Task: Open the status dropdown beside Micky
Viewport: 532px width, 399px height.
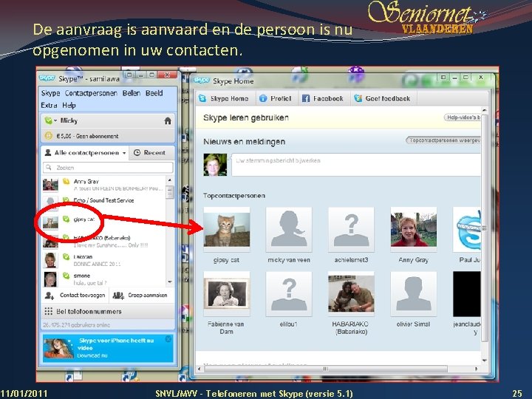Action: tap(50, 120)
